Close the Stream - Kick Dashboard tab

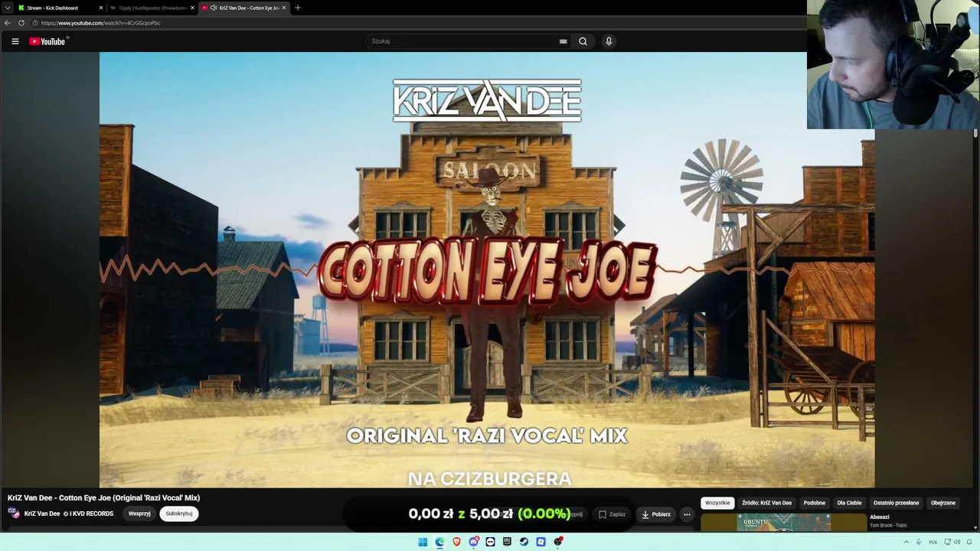click(x=101, y=8)
